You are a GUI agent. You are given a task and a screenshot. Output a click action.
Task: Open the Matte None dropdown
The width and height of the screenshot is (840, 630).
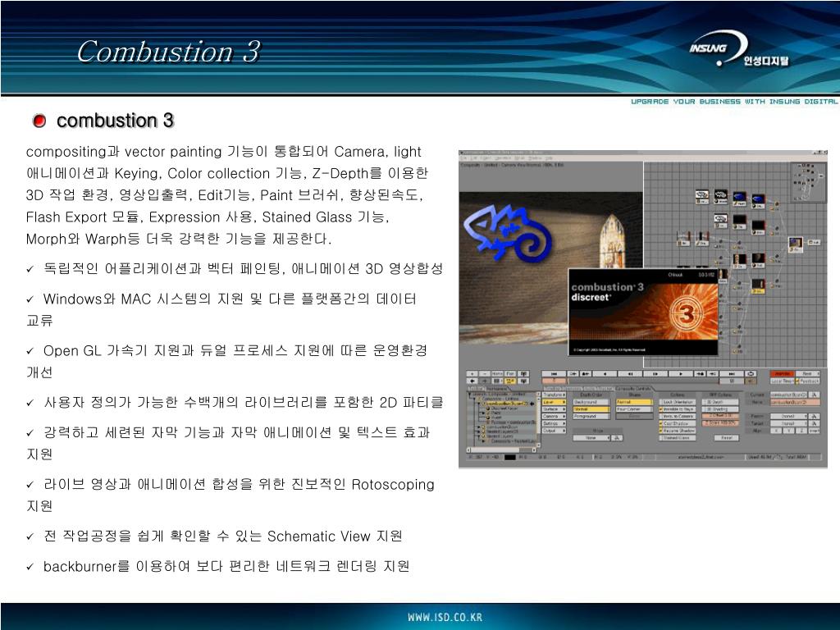tap(591, 438)
